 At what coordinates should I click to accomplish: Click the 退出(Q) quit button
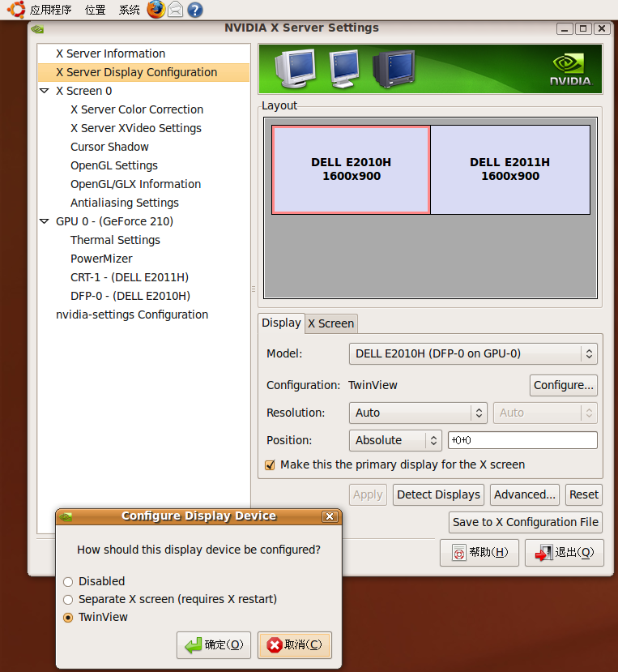(565, 553)
